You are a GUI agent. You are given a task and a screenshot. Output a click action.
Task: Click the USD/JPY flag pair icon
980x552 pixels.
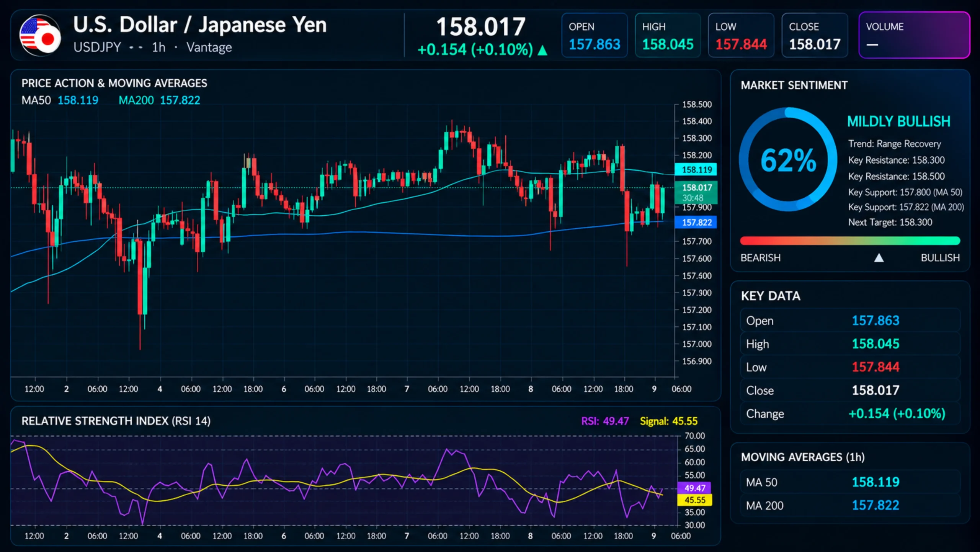(40, 35)
